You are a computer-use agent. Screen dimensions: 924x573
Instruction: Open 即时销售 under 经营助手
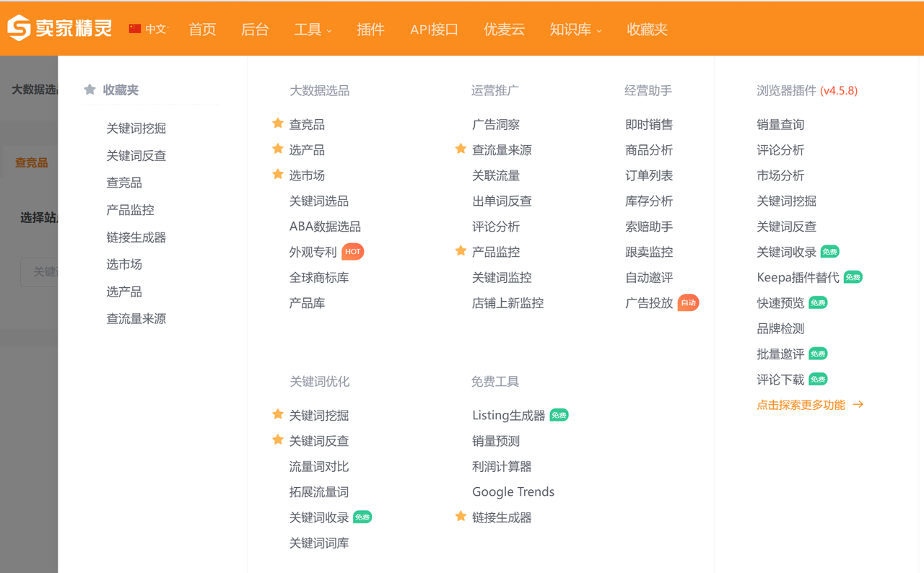click(649, 125)
